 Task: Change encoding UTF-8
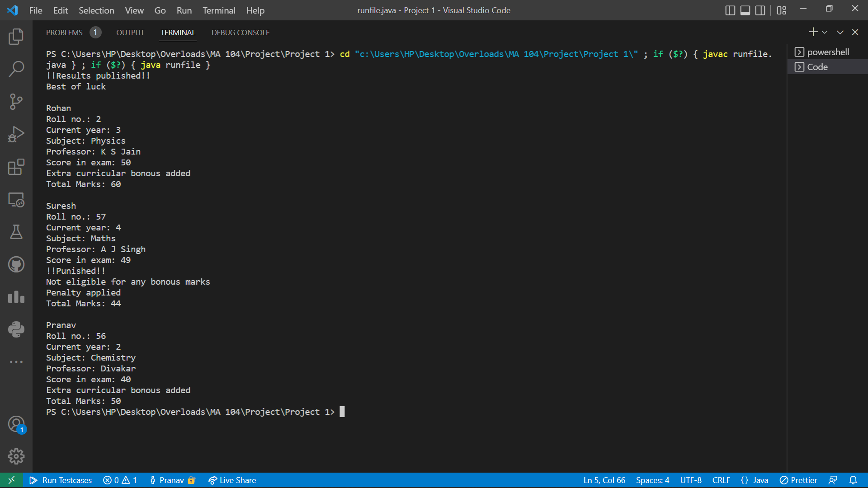coord(691,480)
